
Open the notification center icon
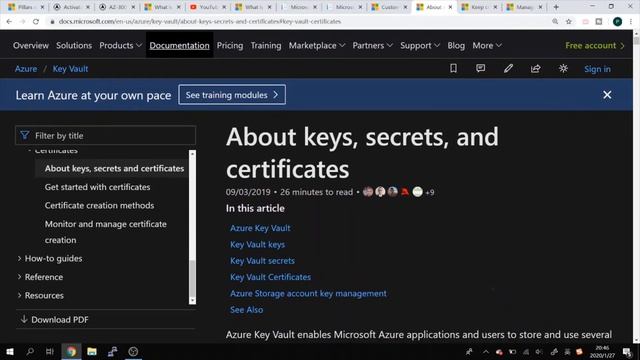(x=627, y=351)
